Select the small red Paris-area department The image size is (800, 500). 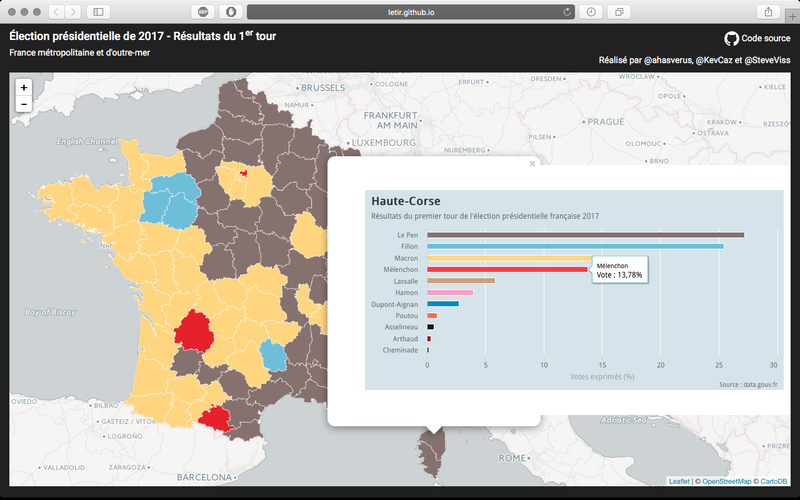pos(244,174)
